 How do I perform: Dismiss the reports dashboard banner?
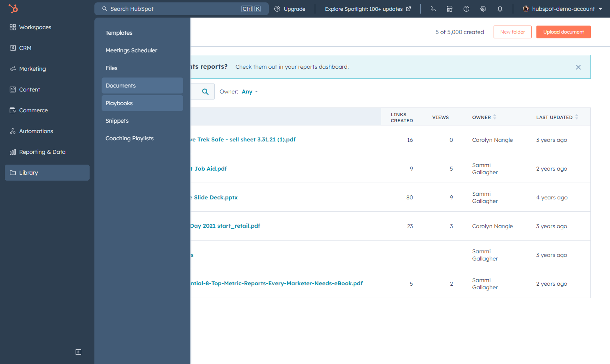pos(578,67)
